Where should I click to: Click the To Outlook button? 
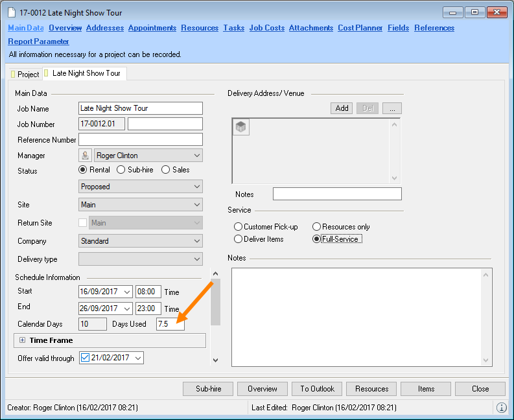coord(317,389)
